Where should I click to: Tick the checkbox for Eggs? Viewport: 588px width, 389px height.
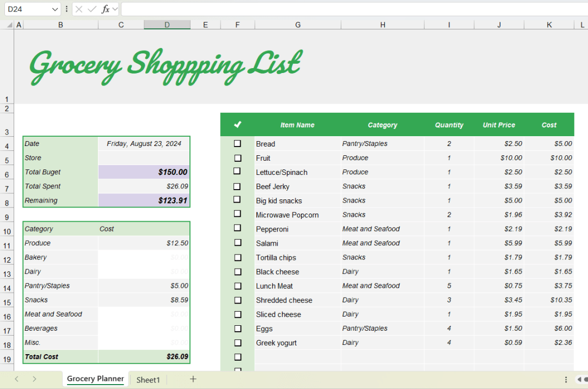[x=237, y=329]
